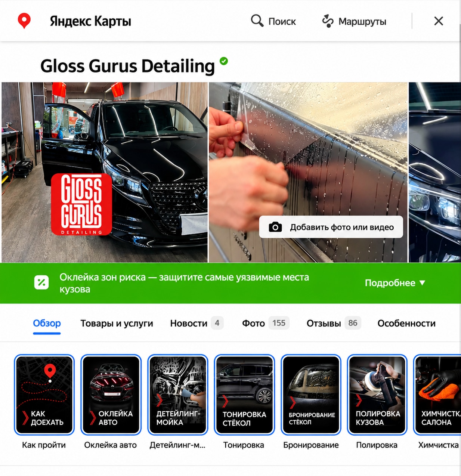Click the routes arrows icon
Viewport: 461px width, 476px height.
point(328,21)
